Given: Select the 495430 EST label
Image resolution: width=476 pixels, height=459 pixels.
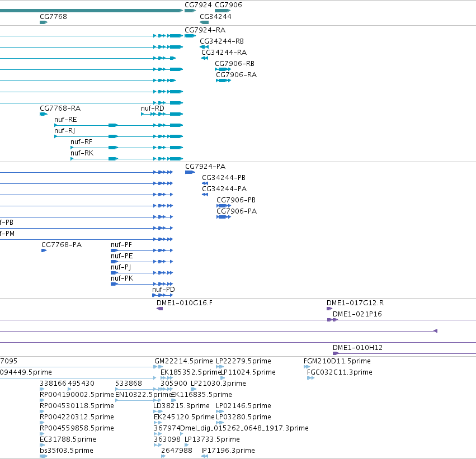Looking at the screenshot, I should [81, 384].
